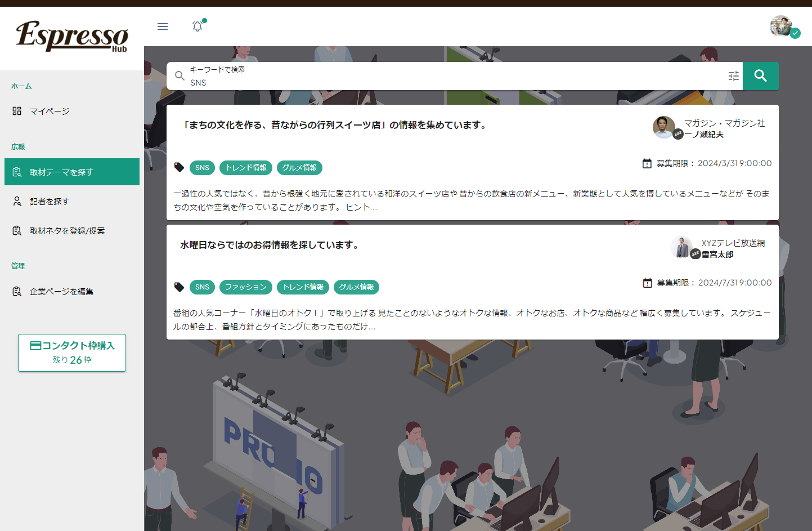
Task: Toggle the ファッション tag filter
Action: click(x=246, y=287)
